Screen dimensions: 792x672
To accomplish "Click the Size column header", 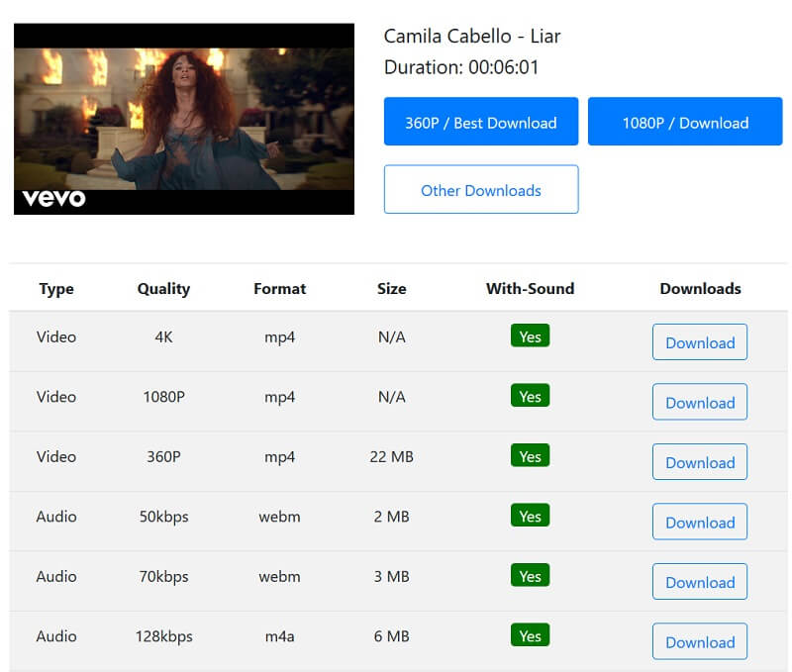I will (391, 289).
